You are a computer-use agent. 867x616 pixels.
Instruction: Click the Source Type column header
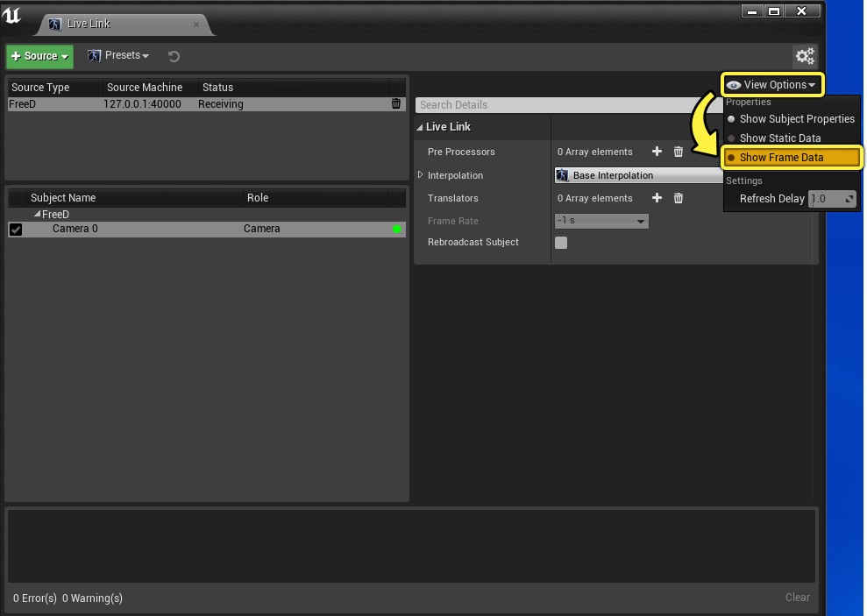tap(55, 88)
